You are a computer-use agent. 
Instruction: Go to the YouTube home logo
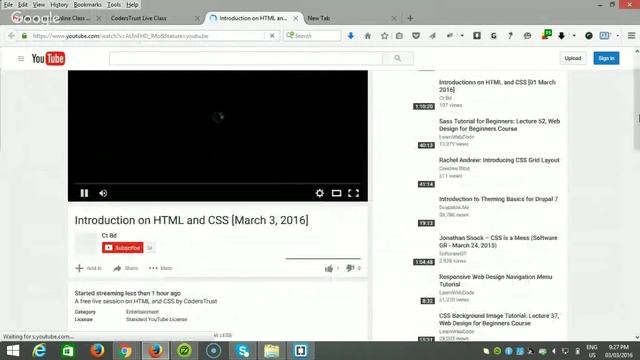coord(48,58)
